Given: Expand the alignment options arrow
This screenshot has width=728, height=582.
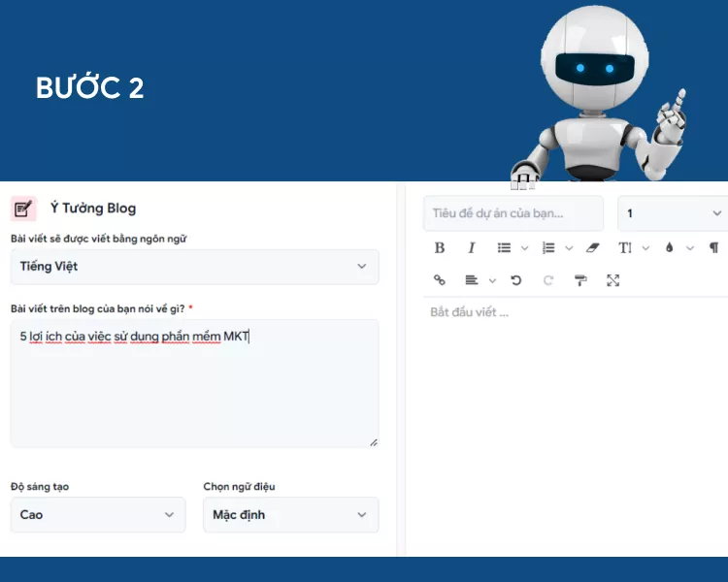Looking at the screenshot, I should 492,280.
